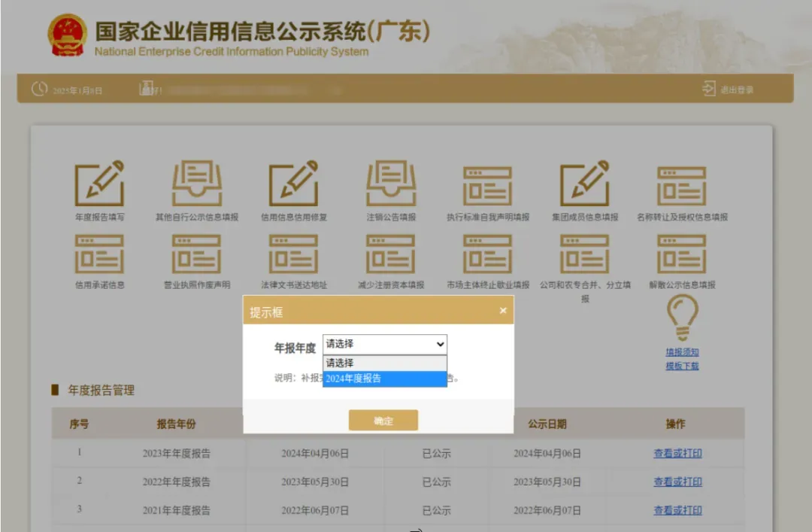
Task: Click the lightbulb tips icon
Action: tap(682, 316)
